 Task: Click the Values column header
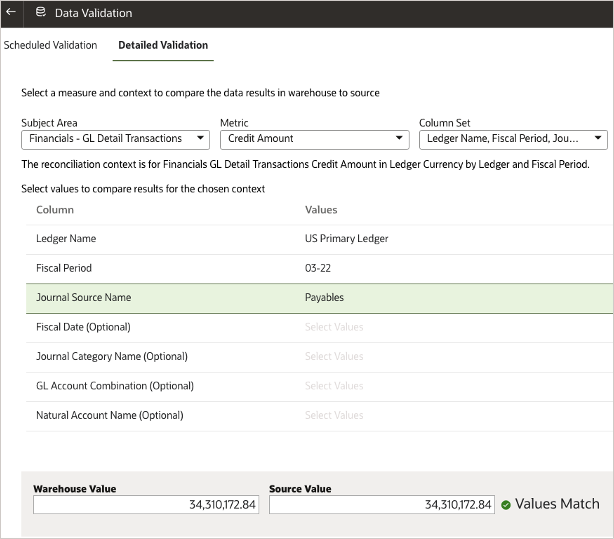321,210
